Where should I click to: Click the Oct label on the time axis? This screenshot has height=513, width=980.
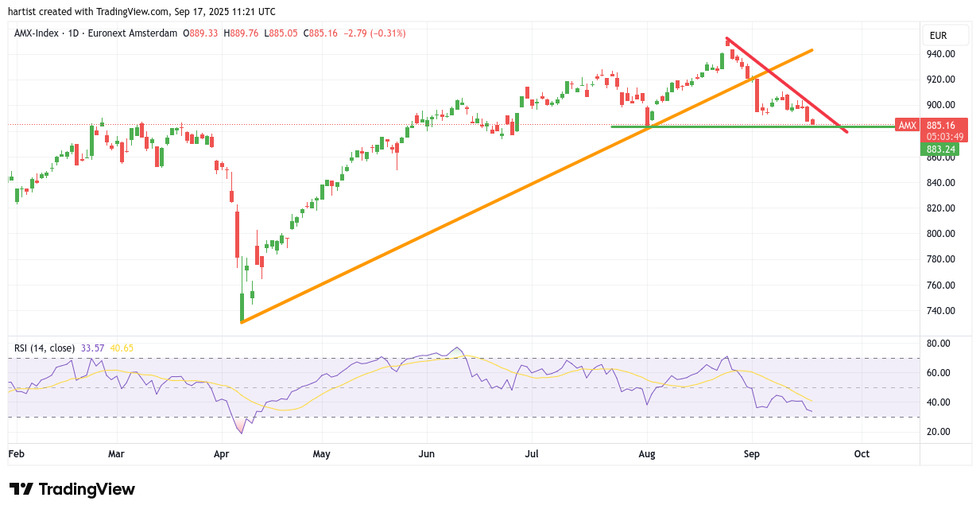[x=862, y=454]
